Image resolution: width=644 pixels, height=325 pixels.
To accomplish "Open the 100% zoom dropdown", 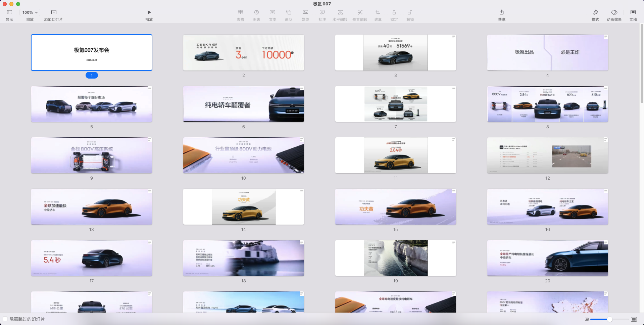I will [30, 12].
